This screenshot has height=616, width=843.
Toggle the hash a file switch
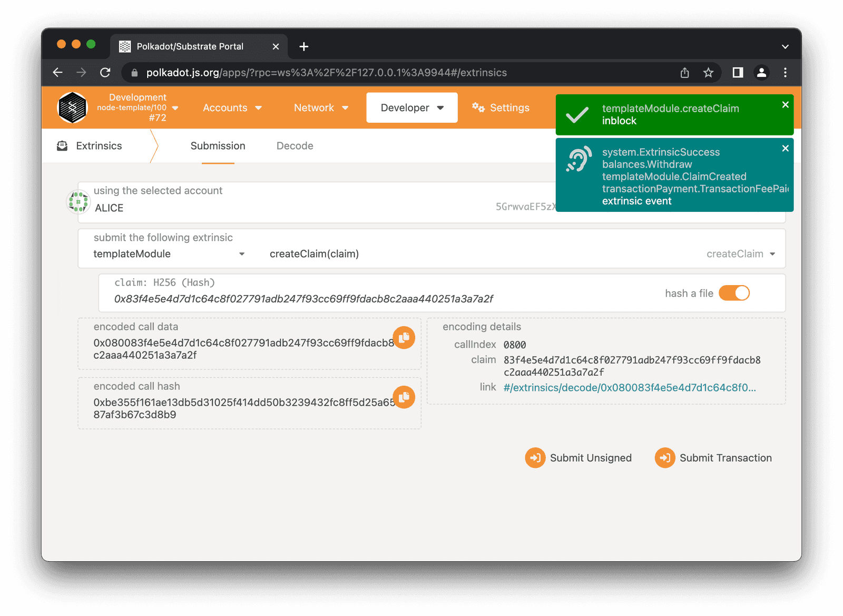coord(734,293)
